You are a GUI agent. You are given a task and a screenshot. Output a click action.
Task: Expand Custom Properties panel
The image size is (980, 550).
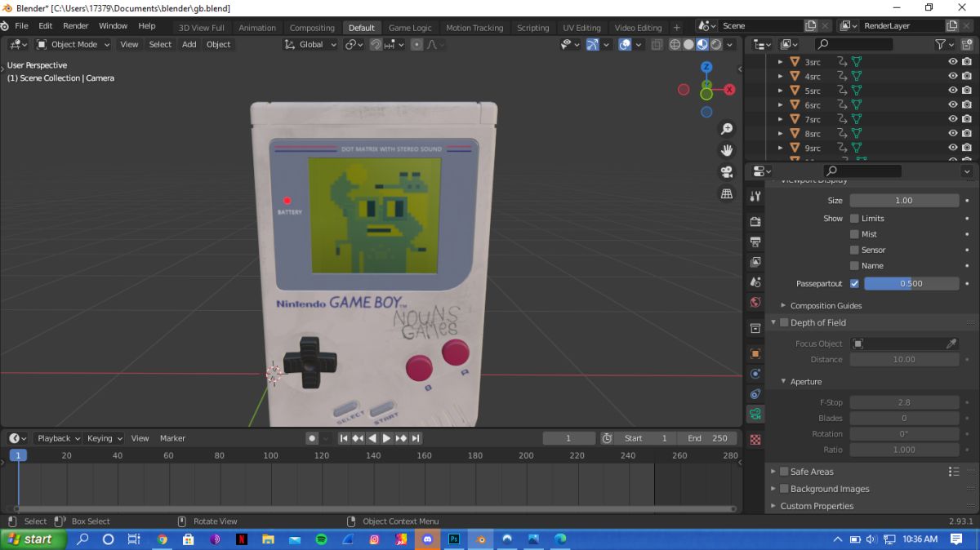click(773, 506)
